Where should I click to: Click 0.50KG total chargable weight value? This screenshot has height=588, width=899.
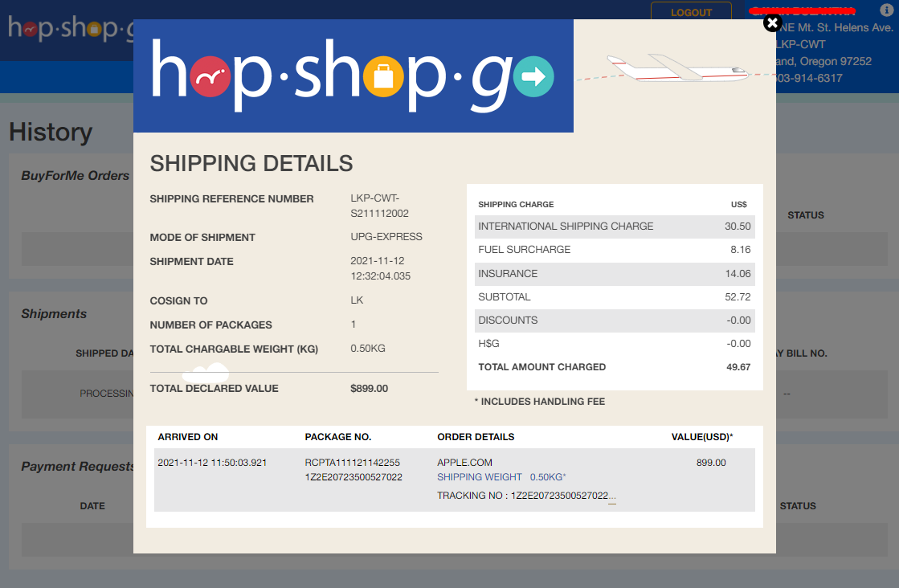click(x=367, y=349)
